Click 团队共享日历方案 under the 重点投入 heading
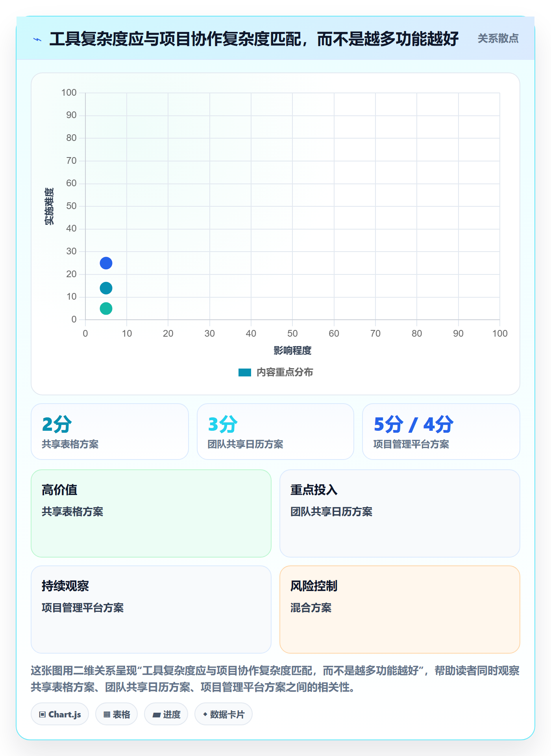551x756 pixels. [x=331, y=511]
